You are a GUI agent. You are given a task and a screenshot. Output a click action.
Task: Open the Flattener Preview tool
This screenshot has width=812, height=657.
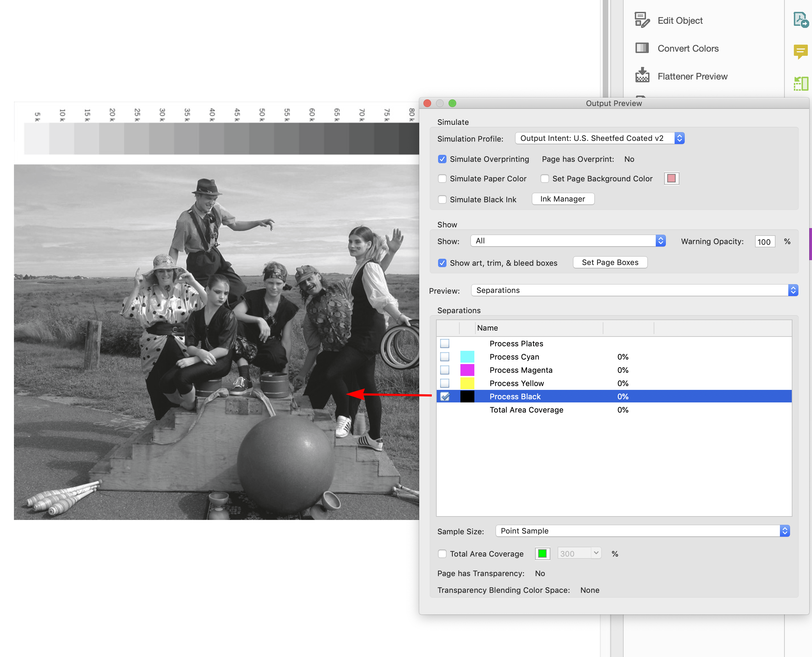point(692,76)
